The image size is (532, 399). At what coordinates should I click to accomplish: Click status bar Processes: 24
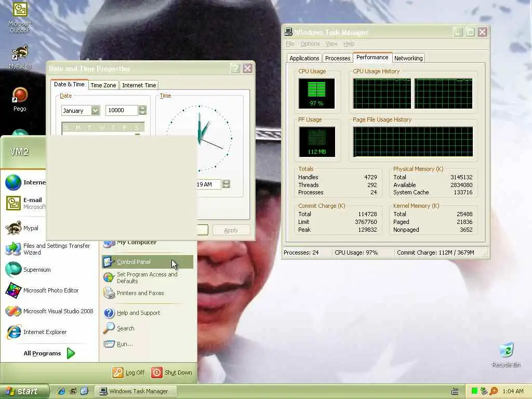[x=301, y=252]
